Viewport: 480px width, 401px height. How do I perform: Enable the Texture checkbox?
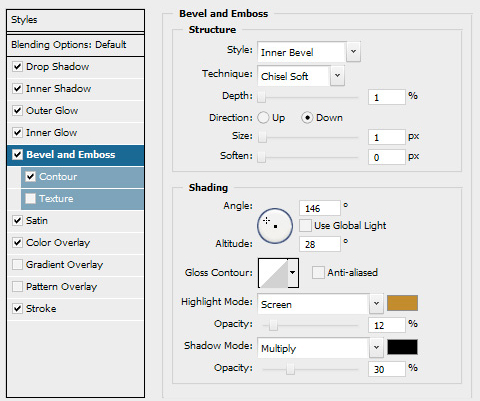click(30, 199)
